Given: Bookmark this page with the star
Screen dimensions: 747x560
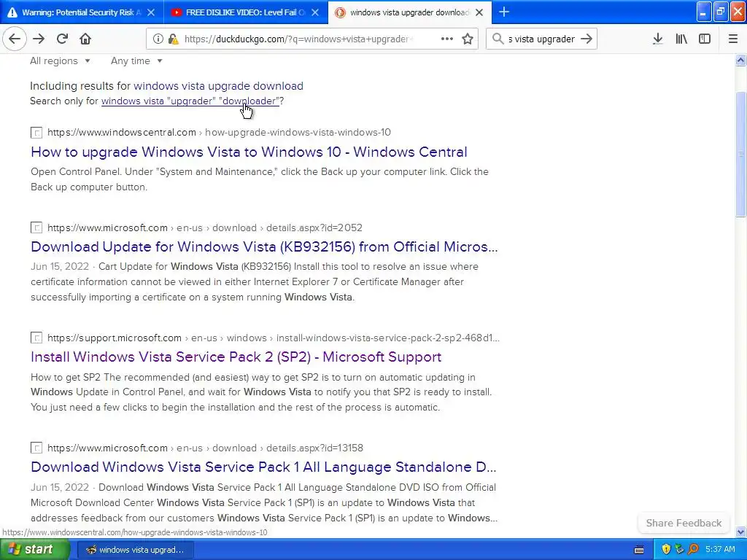Looking at the screenshot, I should 468,39.
